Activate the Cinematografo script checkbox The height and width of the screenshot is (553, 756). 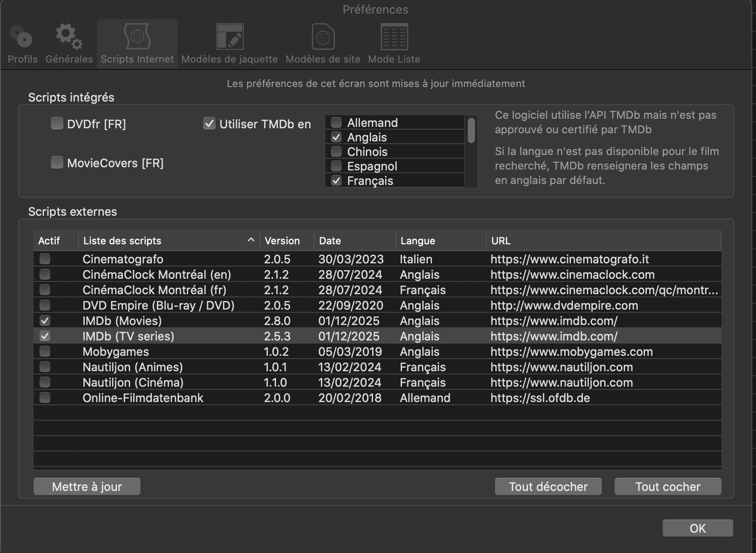45,259
